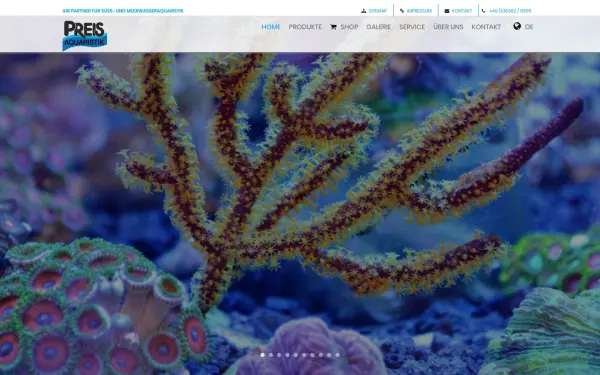Screen dimensions: 600x375
Task: Click the +49 phone number link
Action: [510, 11]
